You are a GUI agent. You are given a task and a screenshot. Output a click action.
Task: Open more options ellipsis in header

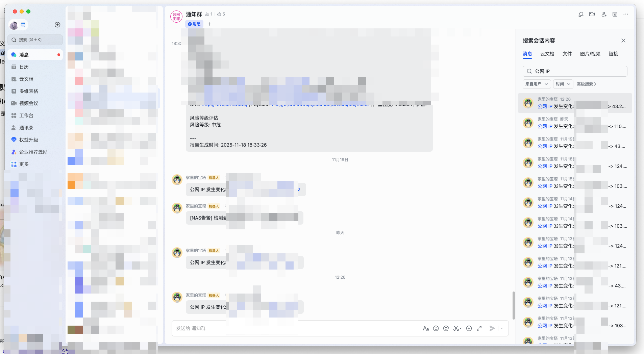[626, 14]
